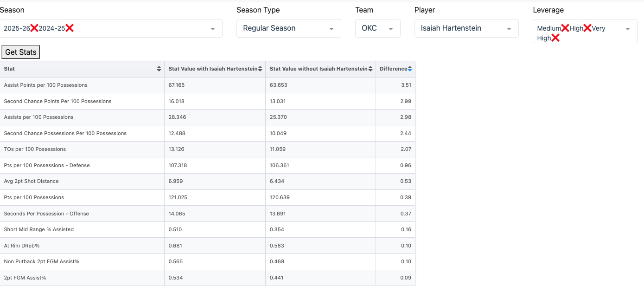Click the difference value 2.07
The image size is (644, 286).
click(406, 149)
